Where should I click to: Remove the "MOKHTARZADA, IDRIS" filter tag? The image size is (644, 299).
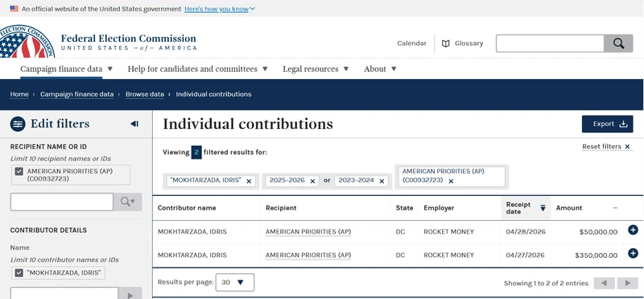click(249, 181)
